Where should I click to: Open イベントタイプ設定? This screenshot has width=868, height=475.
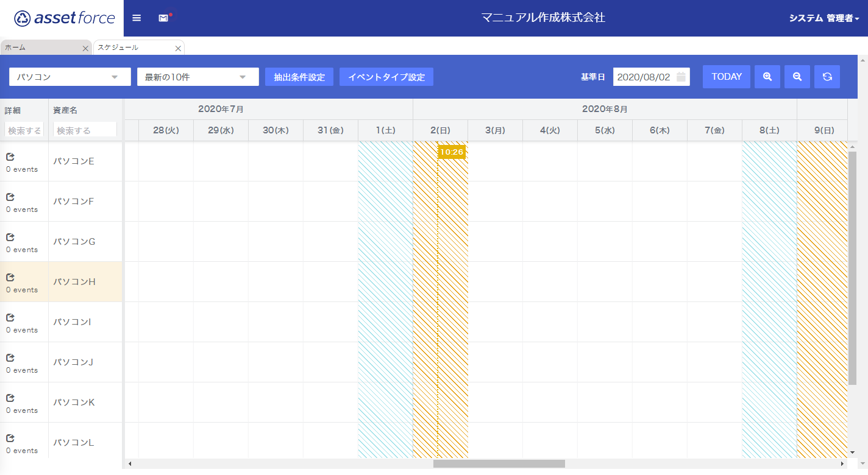(x=386, y=77)
